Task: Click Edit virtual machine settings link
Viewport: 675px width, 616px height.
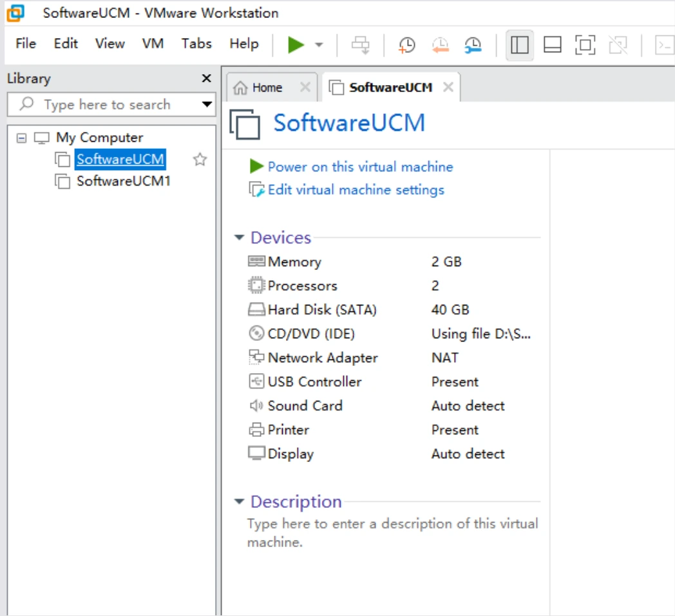Action: tap(356, 190)
